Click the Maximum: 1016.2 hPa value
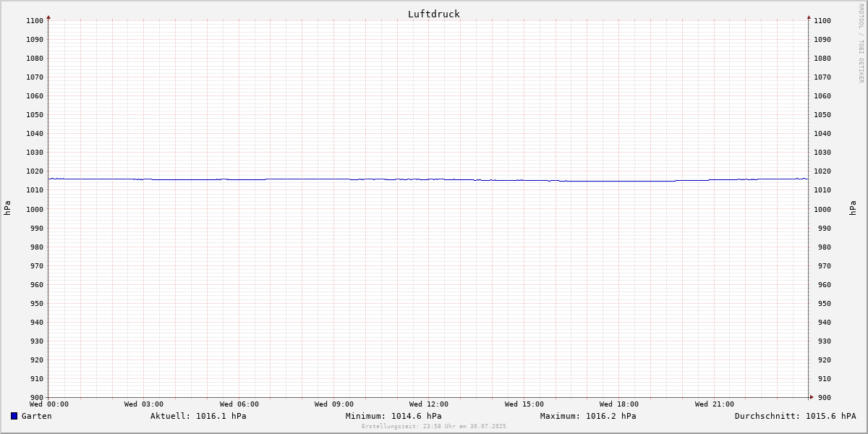The width and height of the screenshot is (868, 434). pos(588,416)
